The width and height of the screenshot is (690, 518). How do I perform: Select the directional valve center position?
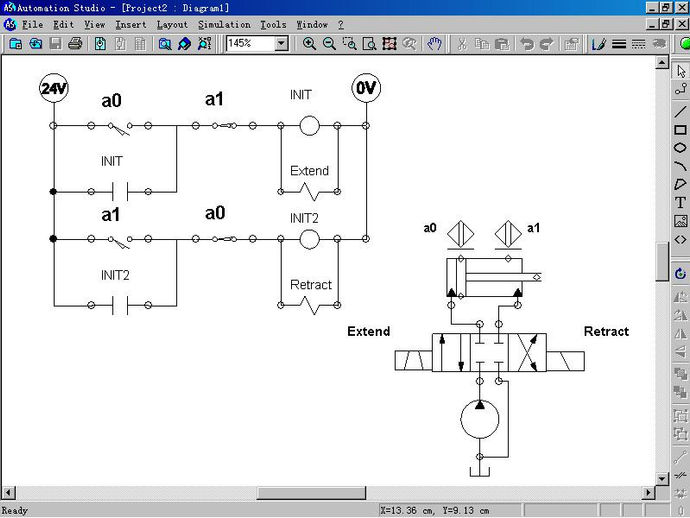point(489,353)
